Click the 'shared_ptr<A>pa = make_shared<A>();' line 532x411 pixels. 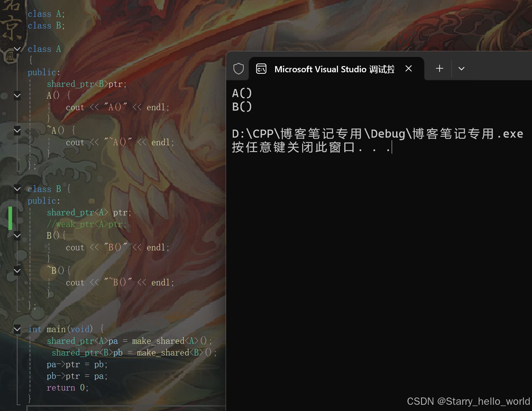click(129, 341)
